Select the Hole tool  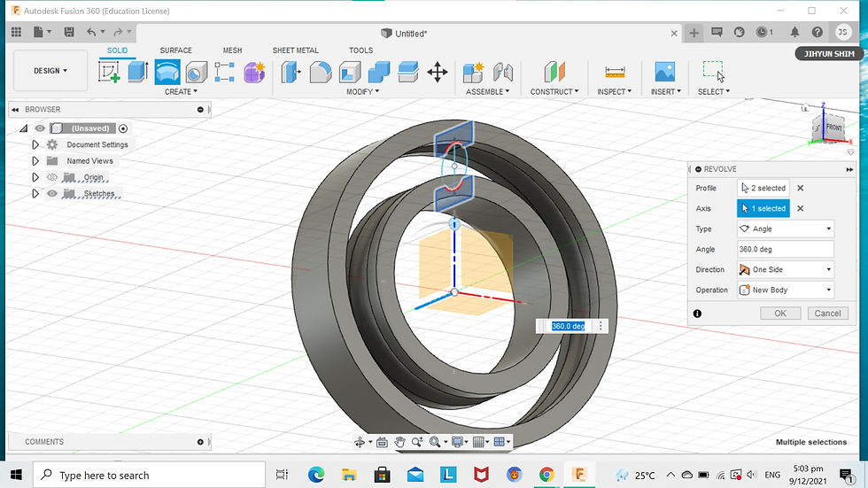coord(196,72)
